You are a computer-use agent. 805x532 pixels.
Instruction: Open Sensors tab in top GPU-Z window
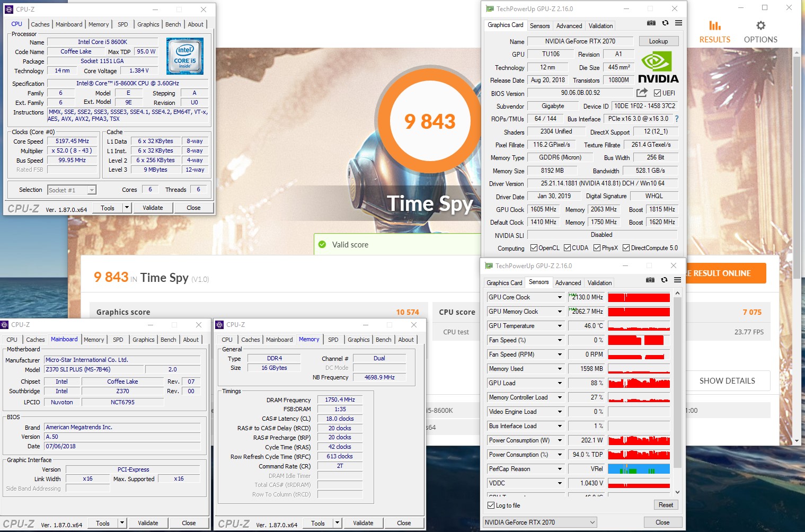(x=539, y=26)
